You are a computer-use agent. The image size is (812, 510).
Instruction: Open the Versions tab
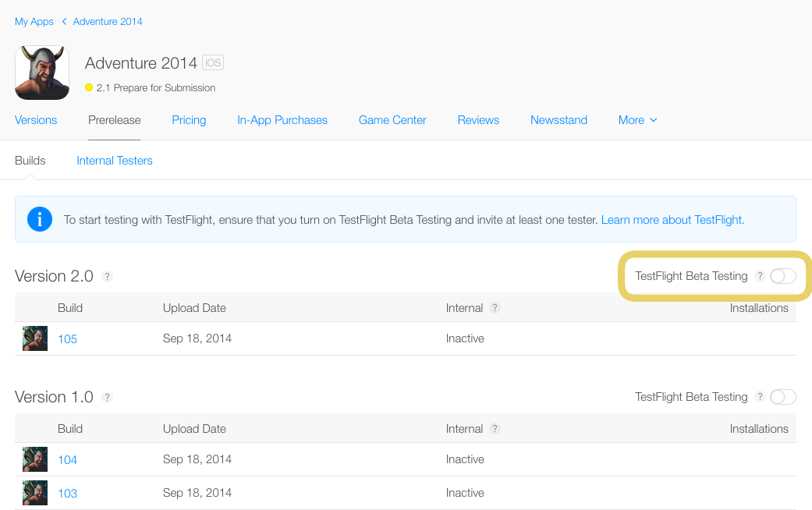(x=36, y=120)
